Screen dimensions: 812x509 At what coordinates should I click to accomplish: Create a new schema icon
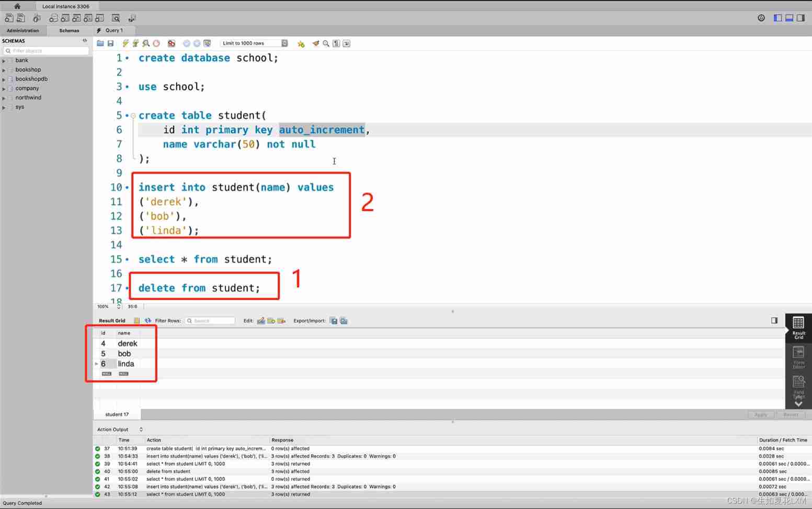coord(53,18)
